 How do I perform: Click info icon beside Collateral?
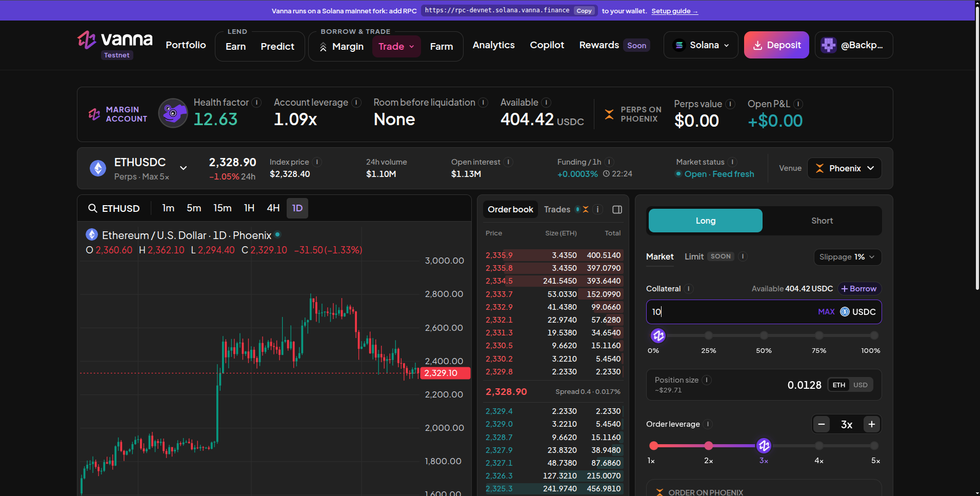(689, 289)
